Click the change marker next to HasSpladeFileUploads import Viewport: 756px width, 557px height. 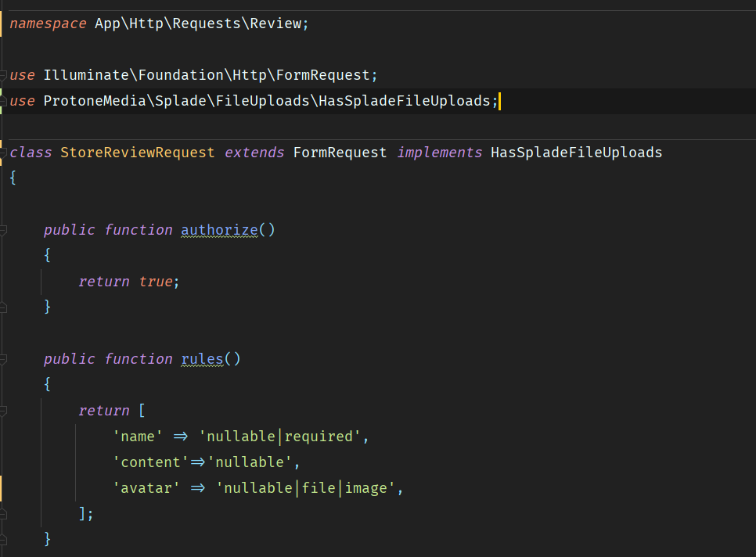[2, 100]
